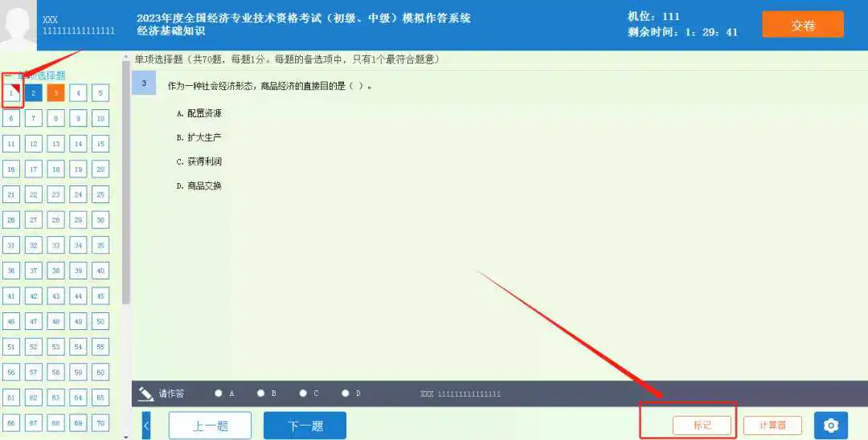Click the pencil answer icon
This screenshot has width=868, height=440.
145,393
